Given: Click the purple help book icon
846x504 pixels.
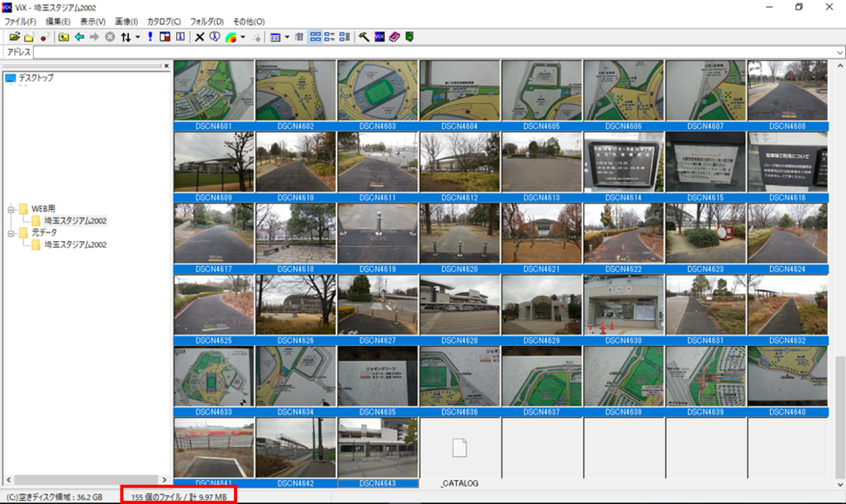Looking at the screenshot, I should click(394, 36).
